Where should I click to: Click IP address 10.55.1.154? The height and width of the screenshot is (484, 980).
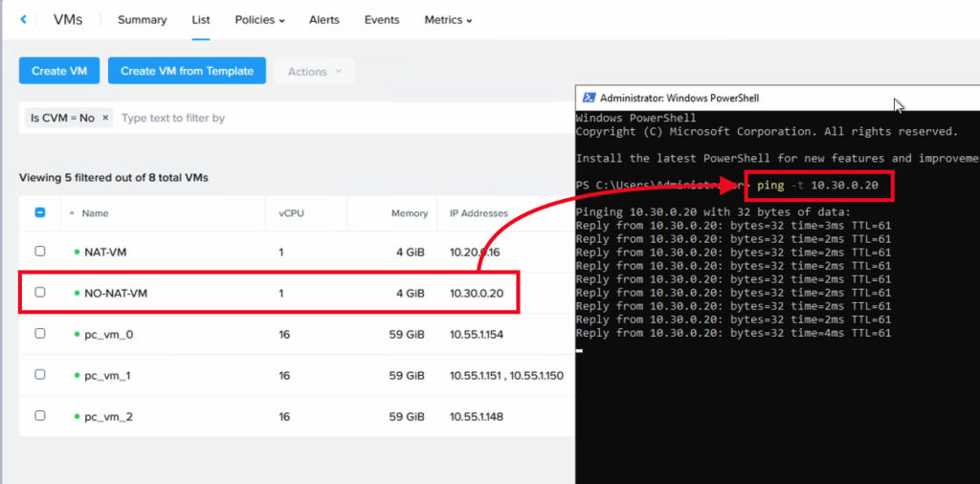[477, 335]
